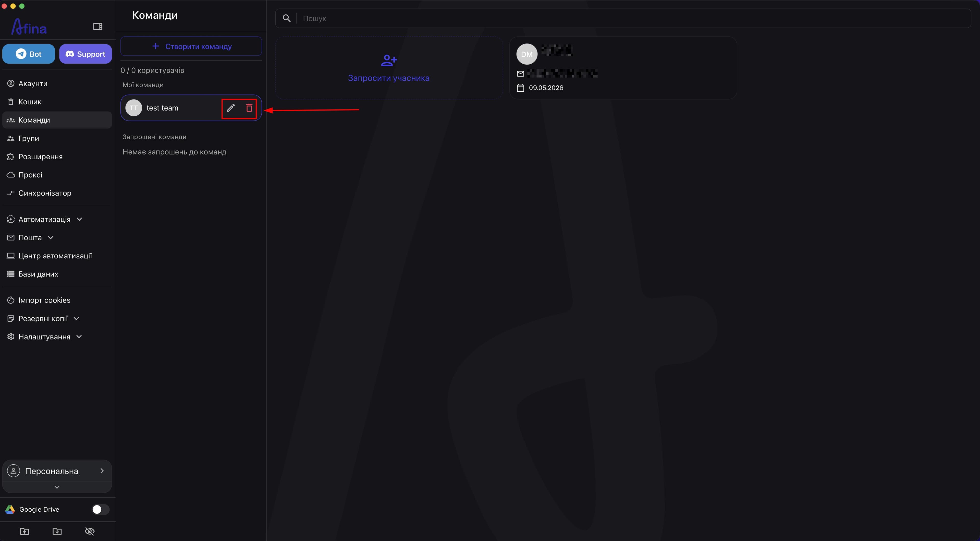Click the DM member avatar
The height and width of the screenshot is (541, 980).
click(526, 54)
